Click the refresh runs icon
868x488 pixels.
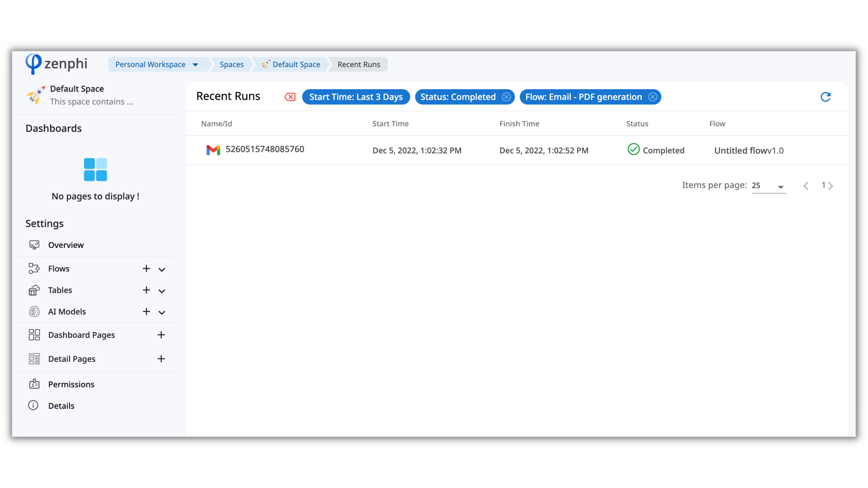(x=825, y=97)
